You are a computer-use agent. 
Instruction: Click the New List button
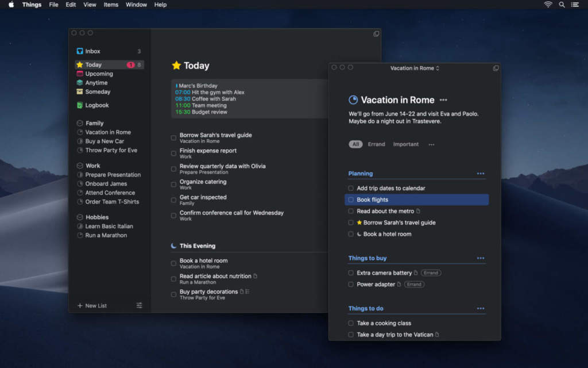tap(92, 305)
